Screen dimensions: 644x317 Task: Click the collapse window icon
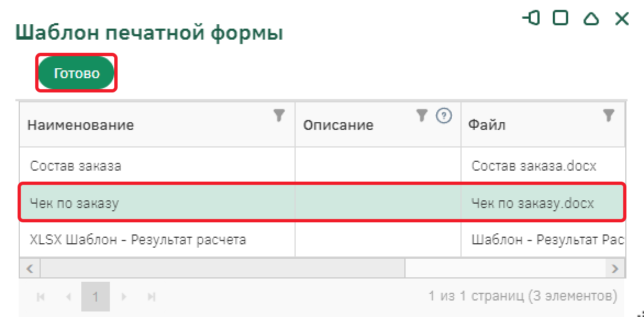pos(591,19)
